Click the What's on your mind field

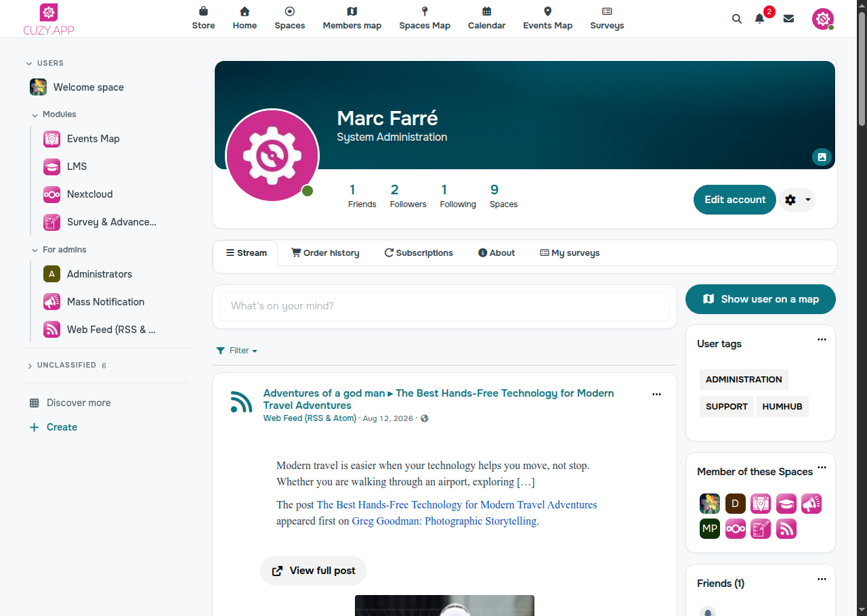(444, 306)
